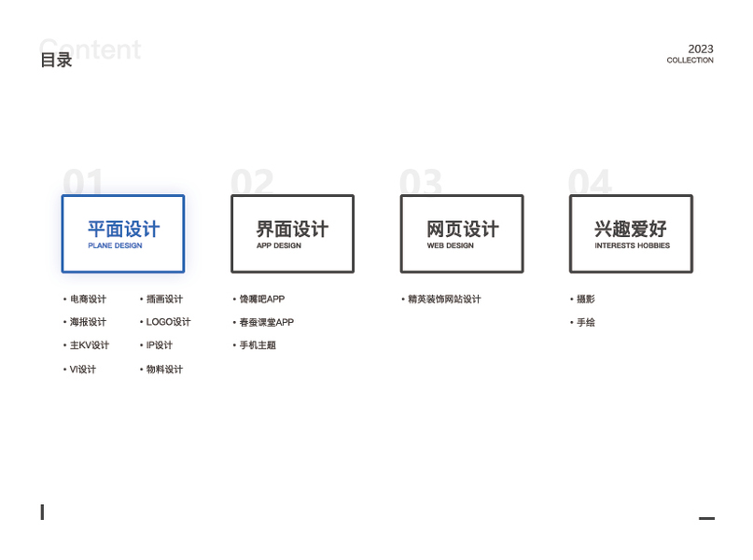Click the WEB DESIGN subtitle text
This screenshot has width=753, height=560.
pos(450,245)
